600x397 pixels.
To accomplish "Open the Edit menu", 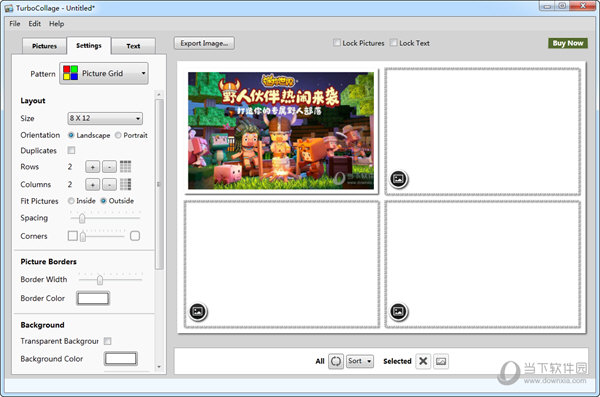I will pos(34,24).
